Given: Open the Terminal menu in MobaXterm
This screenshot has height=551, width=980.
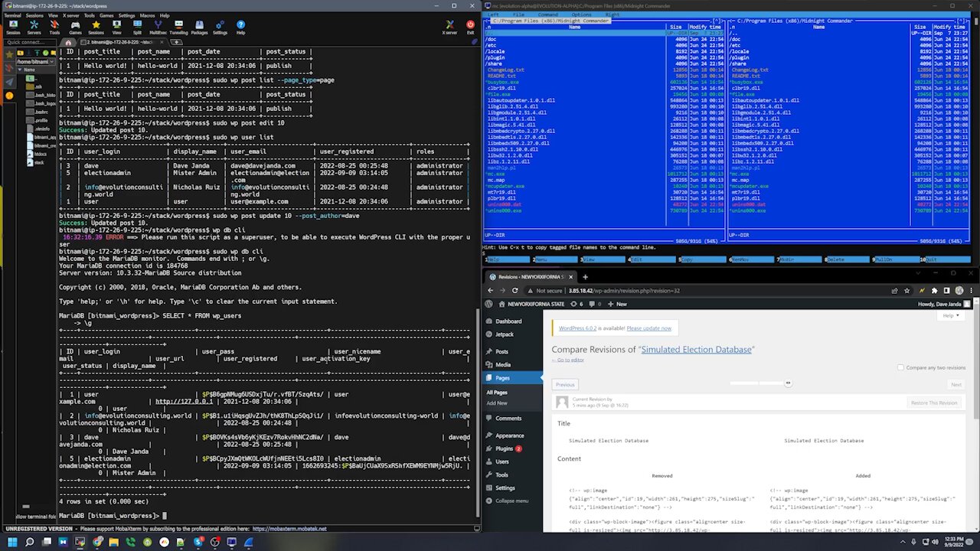Looking at the screenshot, I should coord(12,15).
